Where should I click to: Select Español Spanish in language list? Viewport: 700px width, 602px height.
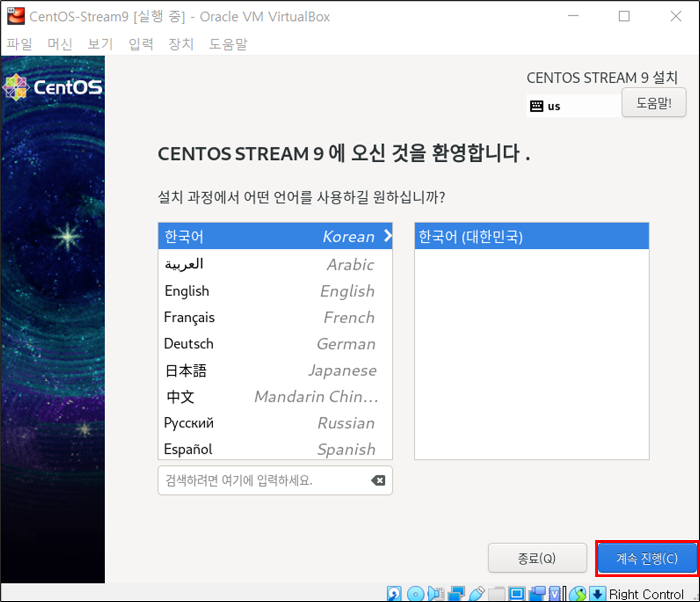point(275,449)
